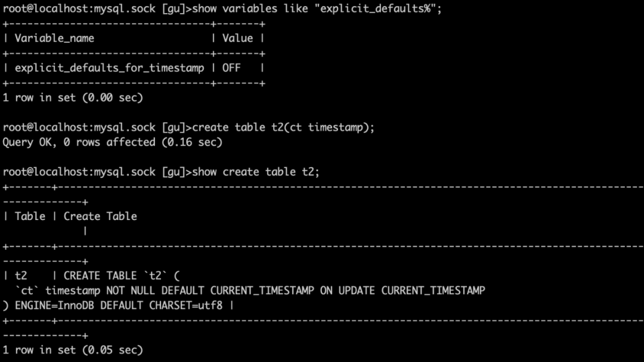Click the t2 table name in result row
Image resolution: width=644 pixels, height=362 pixels.
pos(21,276)
